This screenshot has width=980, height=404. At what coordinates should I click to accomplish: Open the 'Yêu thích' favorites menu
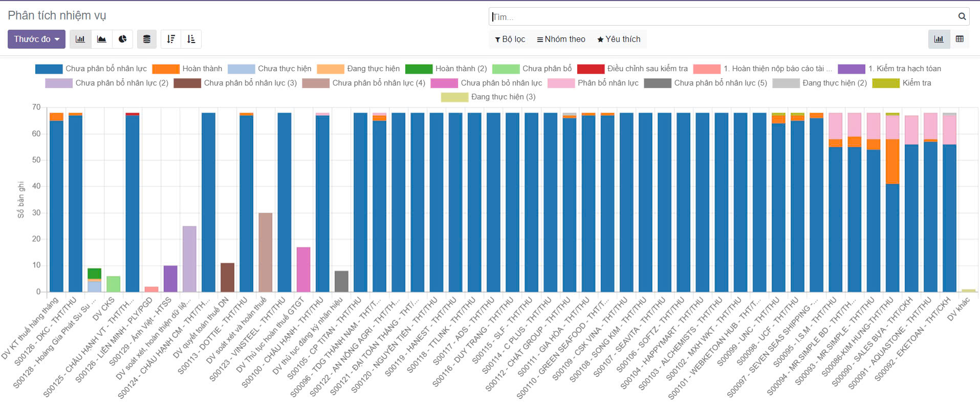pyautogui.click(x=619, y=39)
